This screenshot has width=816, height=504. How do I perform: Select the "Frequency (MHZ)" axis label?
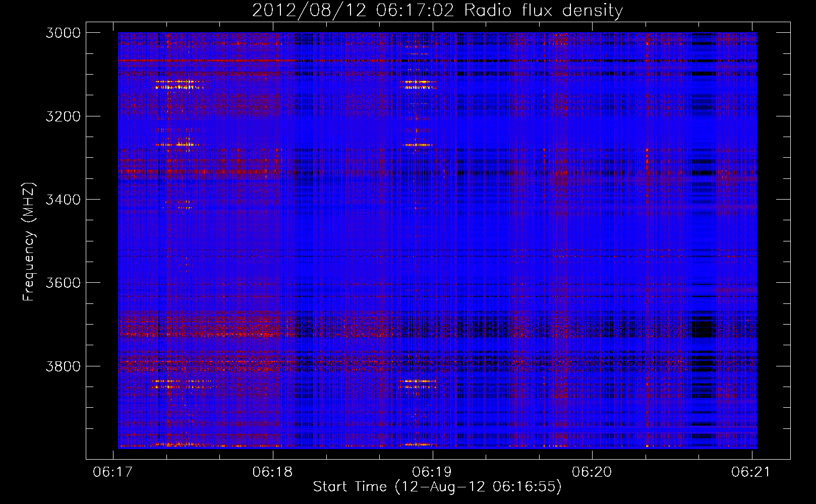point(29,242)
